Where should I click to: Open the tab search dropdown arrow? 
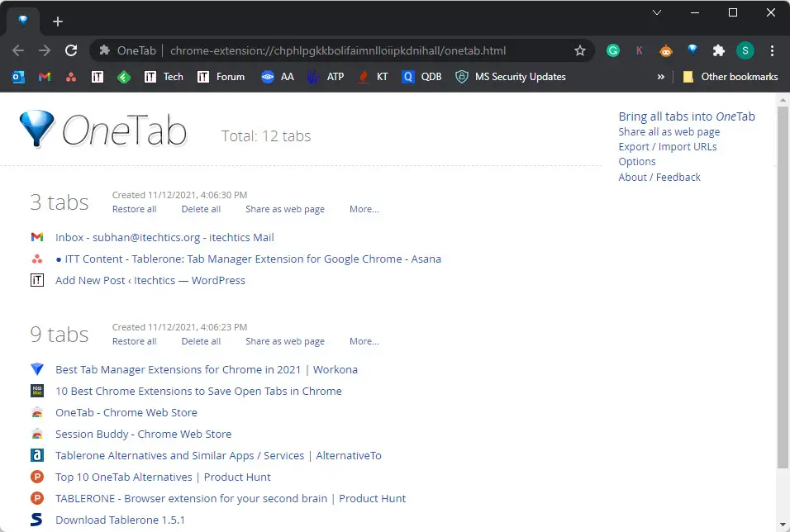tap(656, 12)
